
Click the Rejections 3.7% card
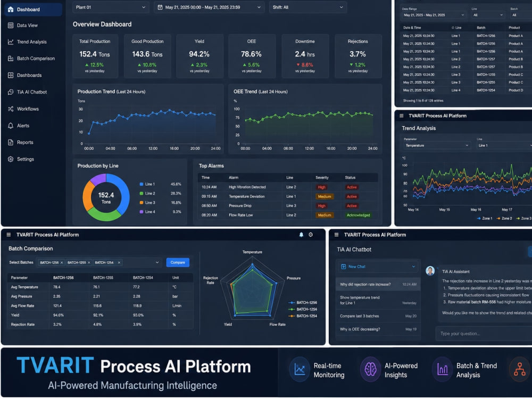(x=358, y=56)
